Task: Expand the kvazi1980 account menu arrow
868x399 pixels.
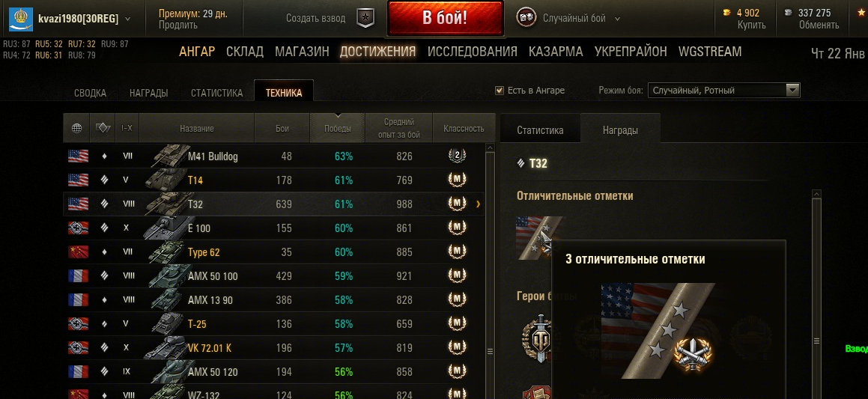Action: (x=128, y=19)
